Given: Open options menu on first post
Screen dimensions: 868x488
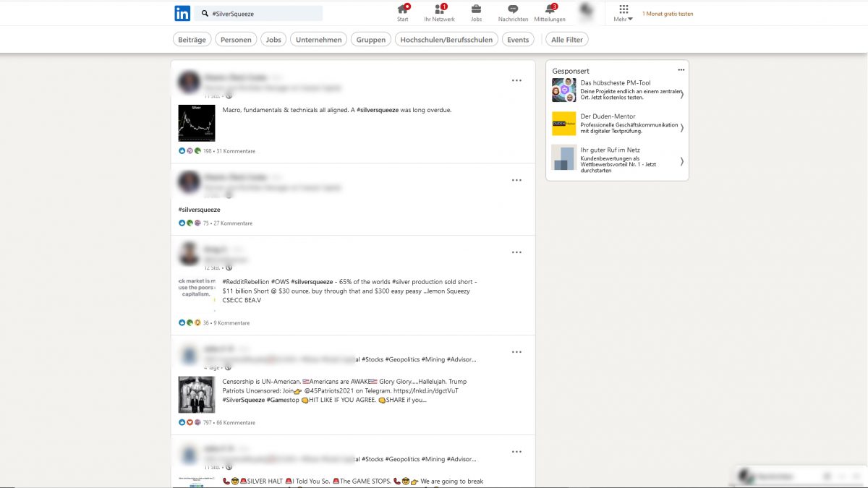Looking at the screenshot, I should pos(516,80).
